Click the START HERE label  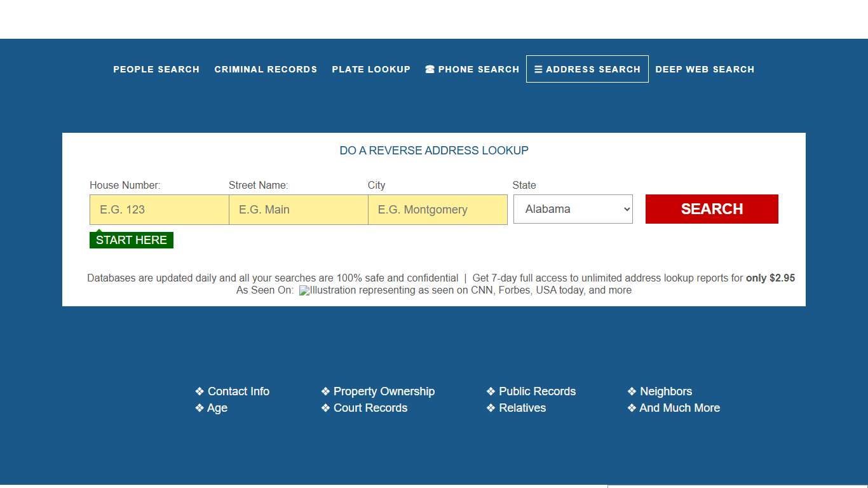pyautogui.click(x=131, y=240)
